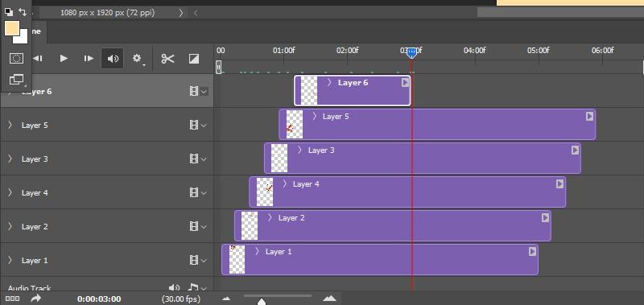644x305 pixels.
Task: Expand Layer 5 track properties
Action: click(x=10, y=126)
